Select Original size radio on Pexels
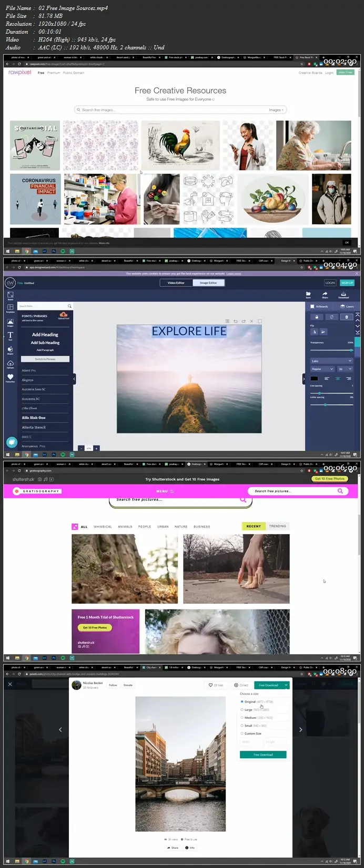 pyautogui.click(x=242, y=701)
